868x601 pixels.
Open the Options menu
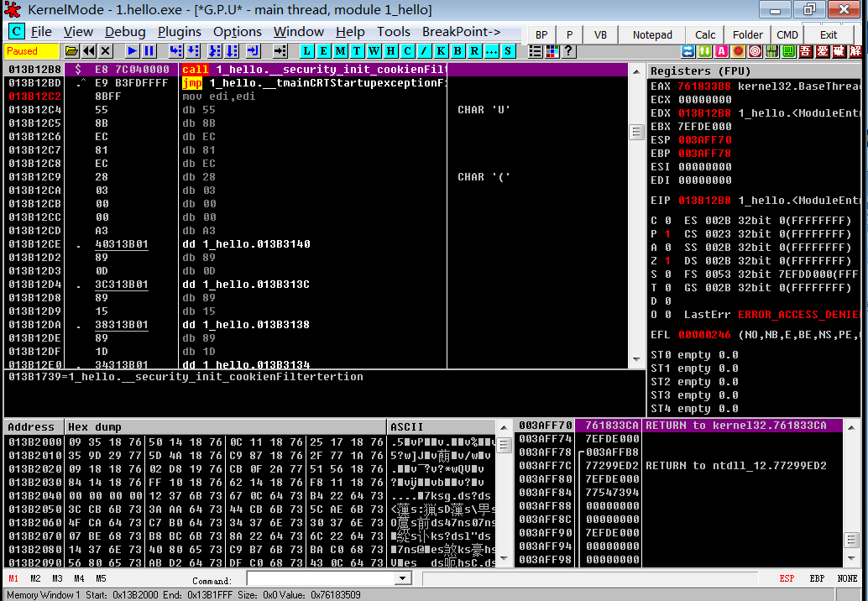(x=238, y=32)
